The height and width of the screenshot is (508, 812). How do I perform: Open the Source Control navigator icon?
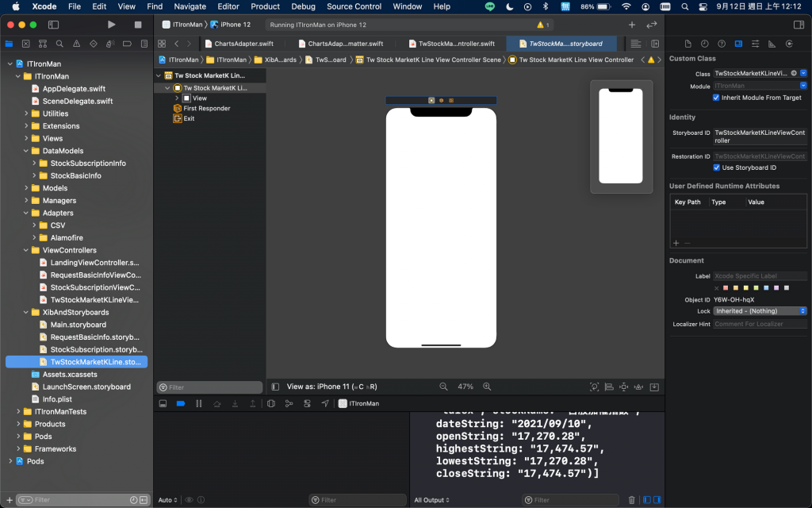(x=26, y=44)
